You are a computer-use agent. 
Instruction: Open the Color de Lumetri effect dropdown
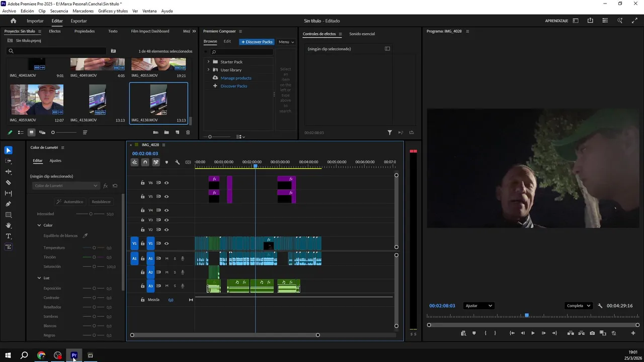(65, 186)
